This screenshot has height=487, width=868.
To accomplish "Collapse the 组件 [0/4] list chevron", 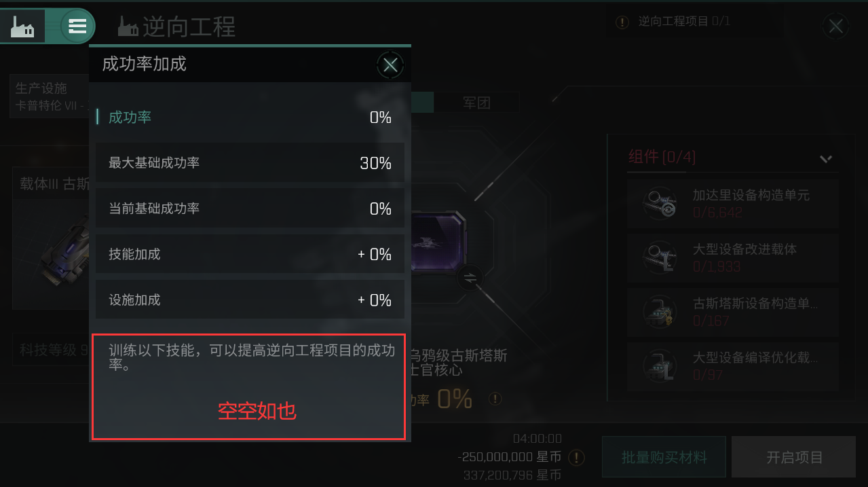I will pyautogui.click(x=826, y=158).
